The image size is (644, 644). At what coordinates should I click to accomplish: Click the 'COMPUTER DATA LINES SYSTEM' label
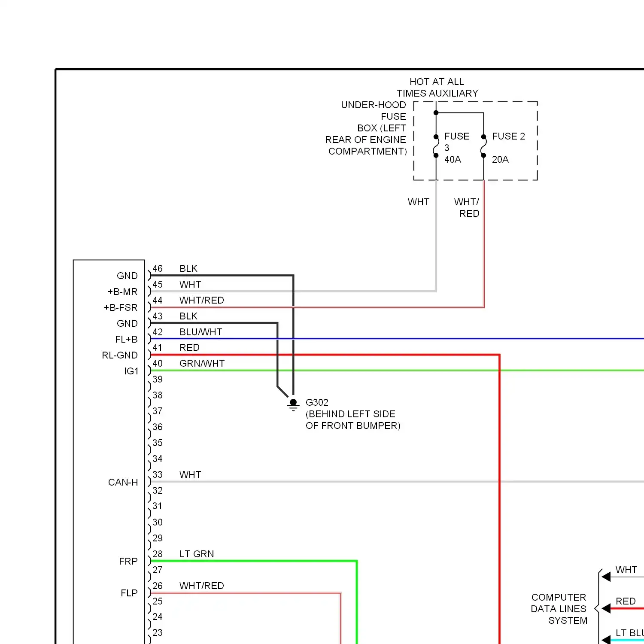(x=559, y=609)
